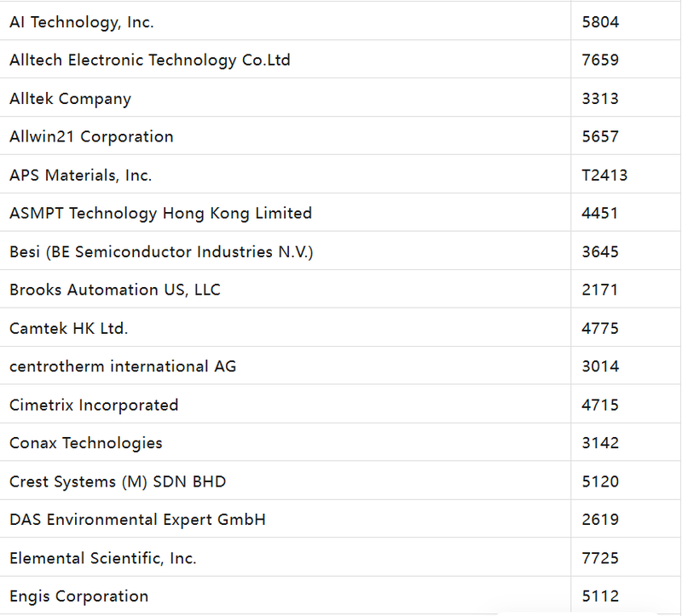Click booth number 2171
This screenshot has height=616, width=682.
(x=600, y=291)
